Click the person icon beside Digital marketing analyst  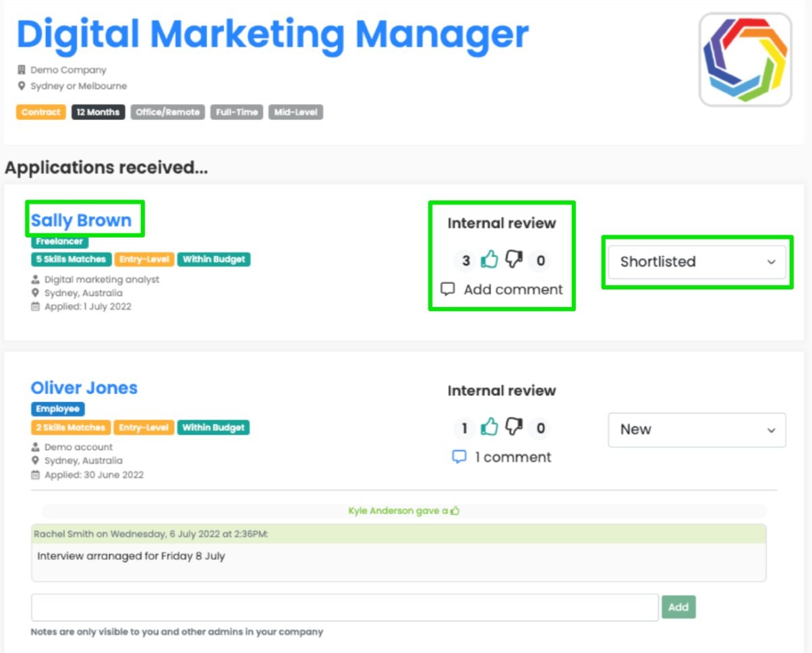(36, 279)
